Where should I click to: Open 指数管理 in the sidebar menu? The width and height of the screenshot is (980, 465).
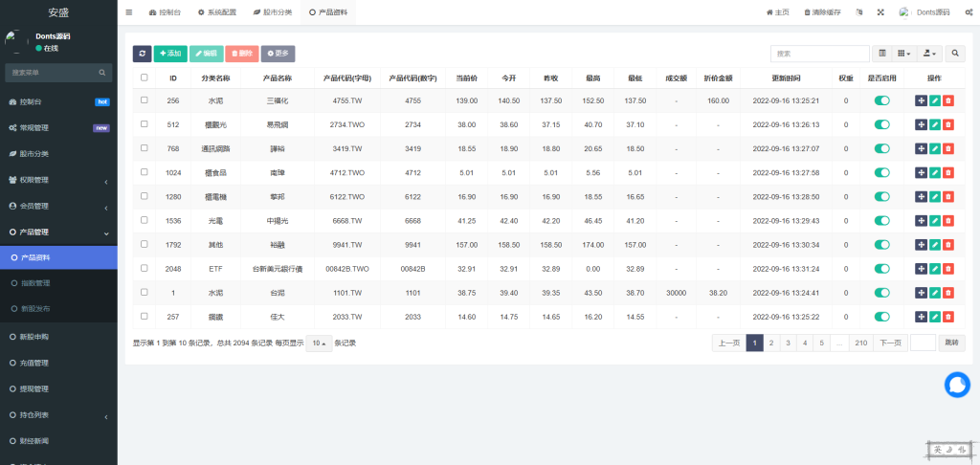coord(35,283)
